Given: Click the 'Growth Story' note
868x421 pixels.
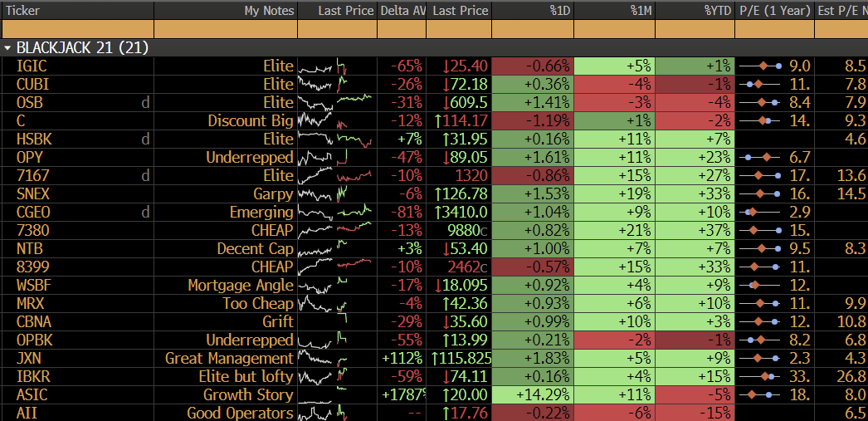Looking at the screenshot, I should coord(248,395).
